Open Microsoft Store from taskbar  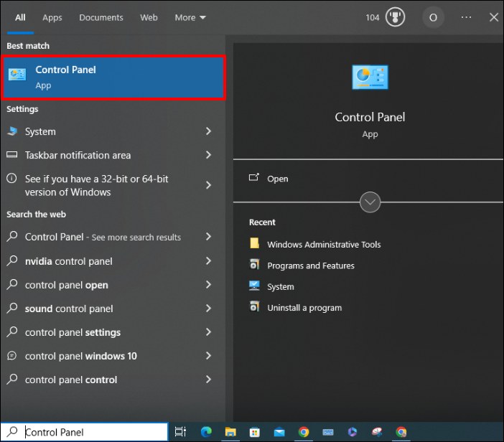tap(254, 432)
